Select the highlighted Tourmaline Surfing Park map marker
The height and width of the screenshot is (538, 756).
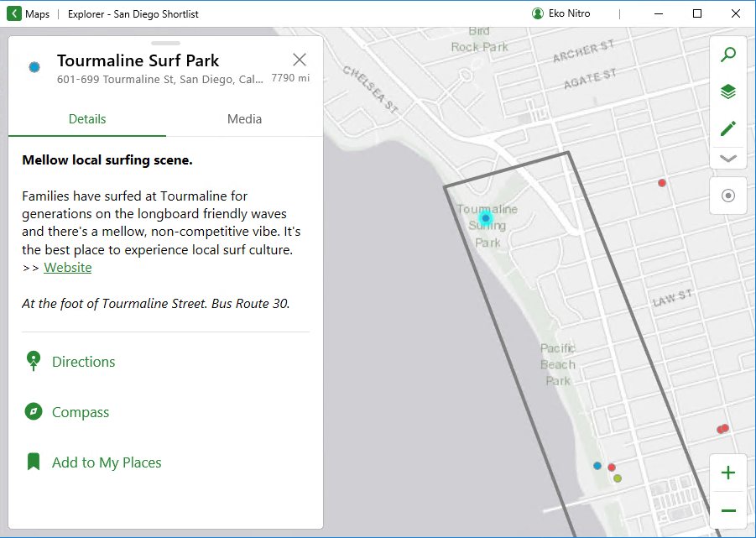[486, 218]
